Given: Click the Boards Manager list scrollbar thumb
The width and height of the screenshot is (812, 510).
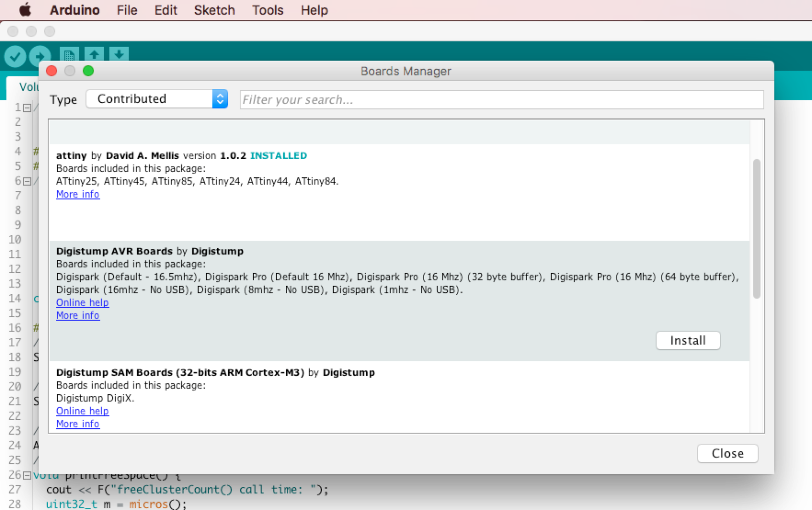Looking at the screenshot, I should 757,228.
